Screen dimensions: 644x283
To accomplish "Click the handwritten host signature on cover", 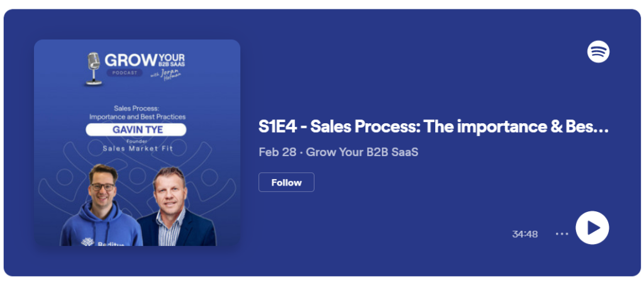I will tap(166, 75).
